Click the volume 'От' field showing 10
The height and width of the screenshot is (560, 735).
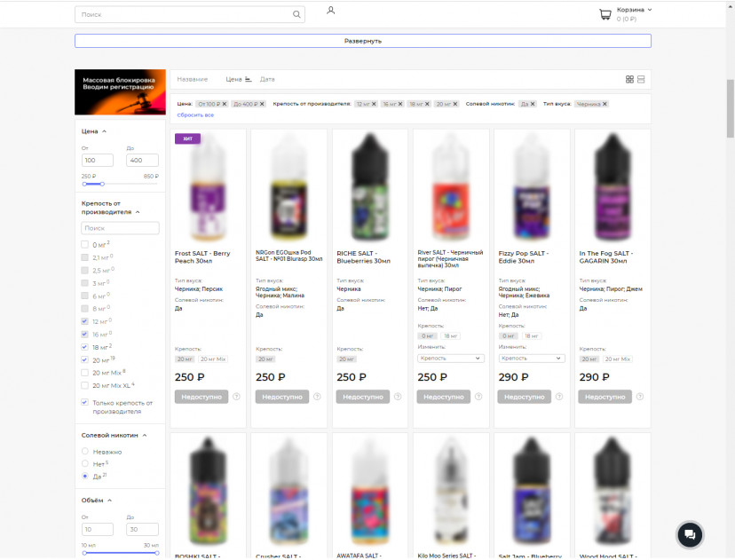(x=98, y=530)
